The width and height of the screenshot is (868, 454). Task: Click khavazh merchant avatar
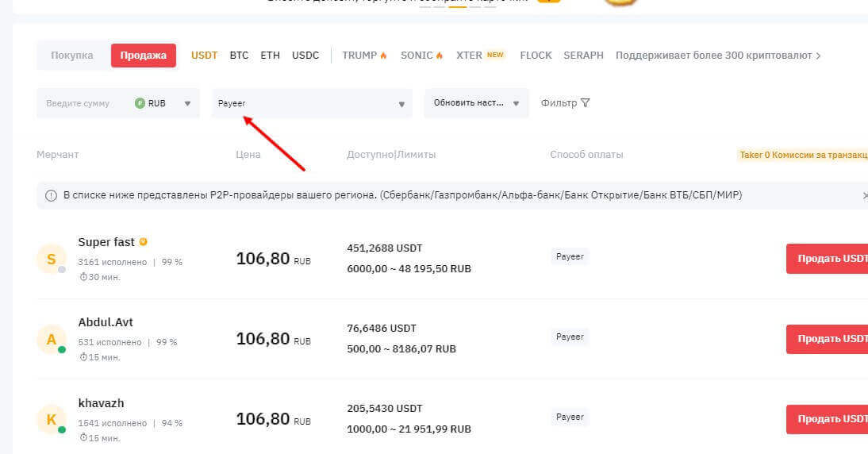[52, 420]
